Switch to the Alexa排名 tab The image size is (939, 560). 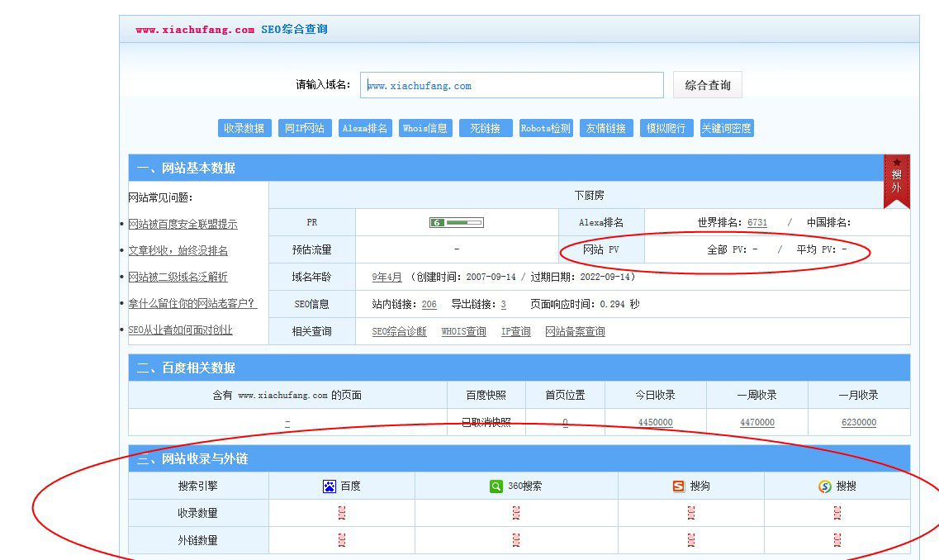click(365, 128)
